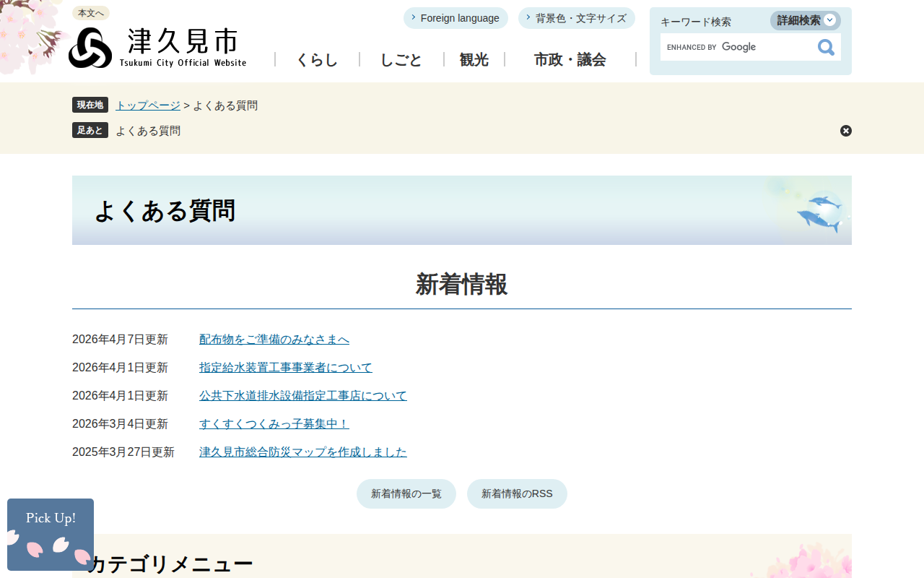Open 背景色・文字サイズ settings
The width and height of the screenshot is (924, 578).
click(x=577, y=18)
